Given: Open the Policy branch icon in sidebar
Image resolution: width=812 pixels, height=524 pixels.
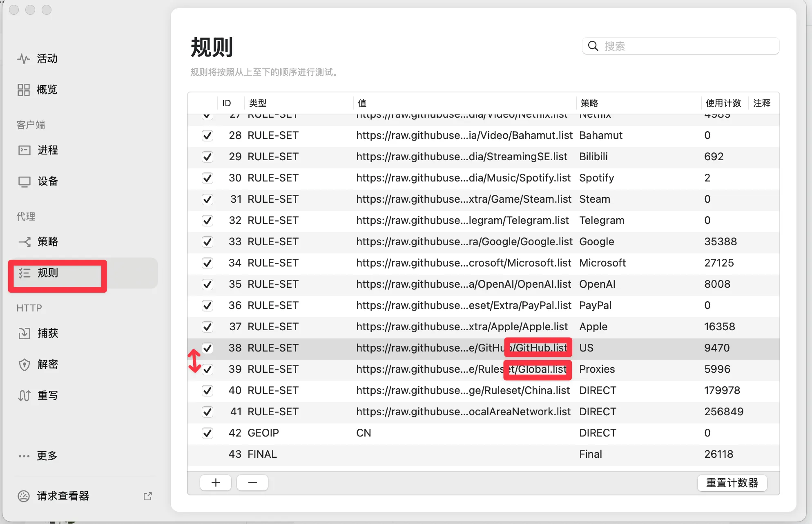Looking at the screenshot, I should [24, 242].
